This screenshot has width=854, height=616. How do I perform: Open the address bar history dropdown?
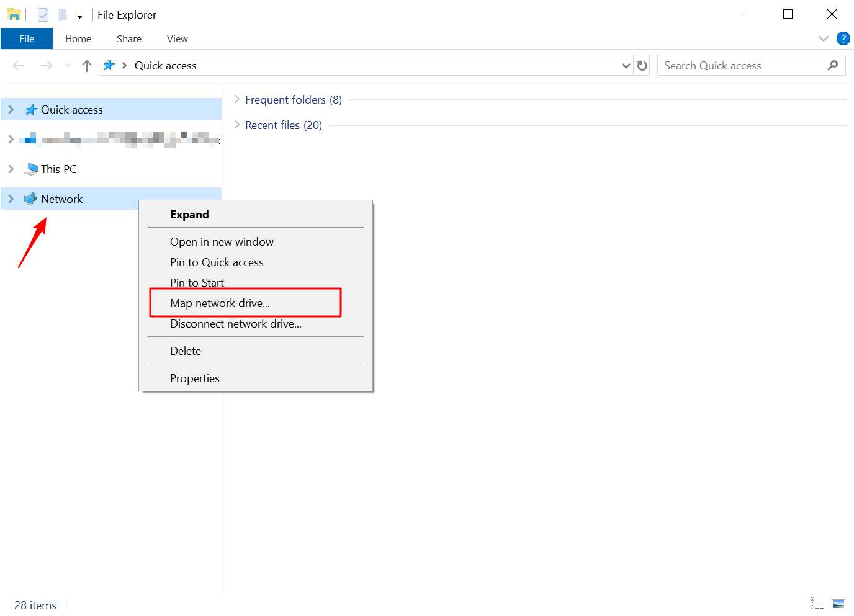pyautogui.click(x=626, y=66)
